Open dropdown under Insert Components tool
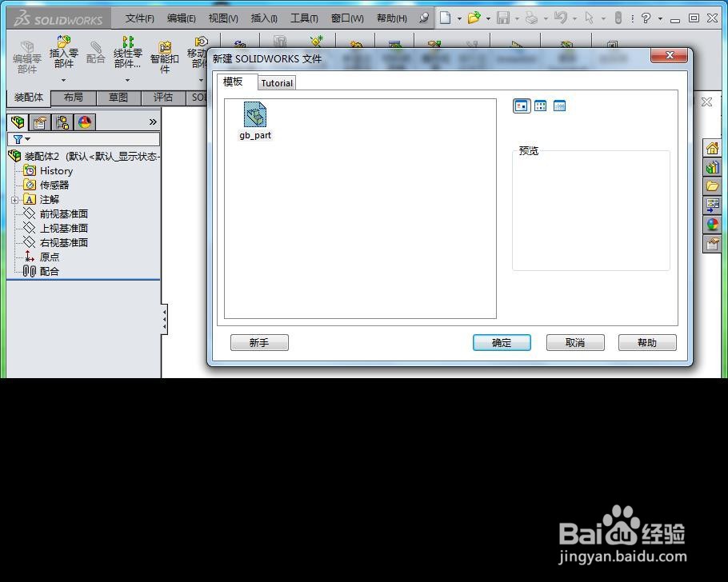Viewport: 728px width, 582px height. pos(64,80)
